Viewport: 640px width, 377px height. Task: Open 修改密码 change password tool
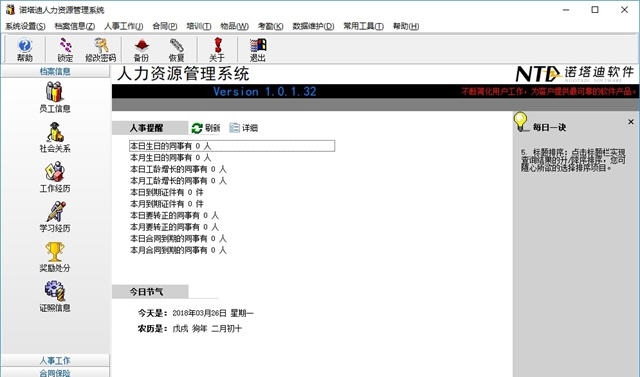click(100, 50)
